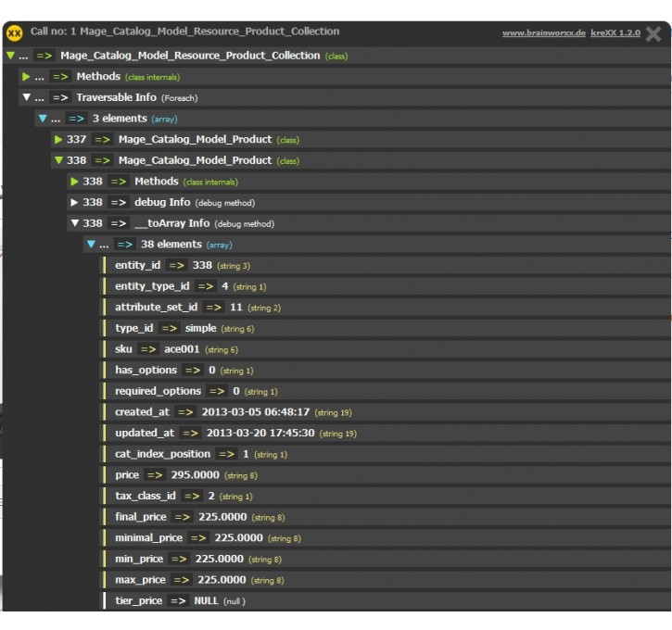Collapse the 3 elements array node

coord(43,119)
